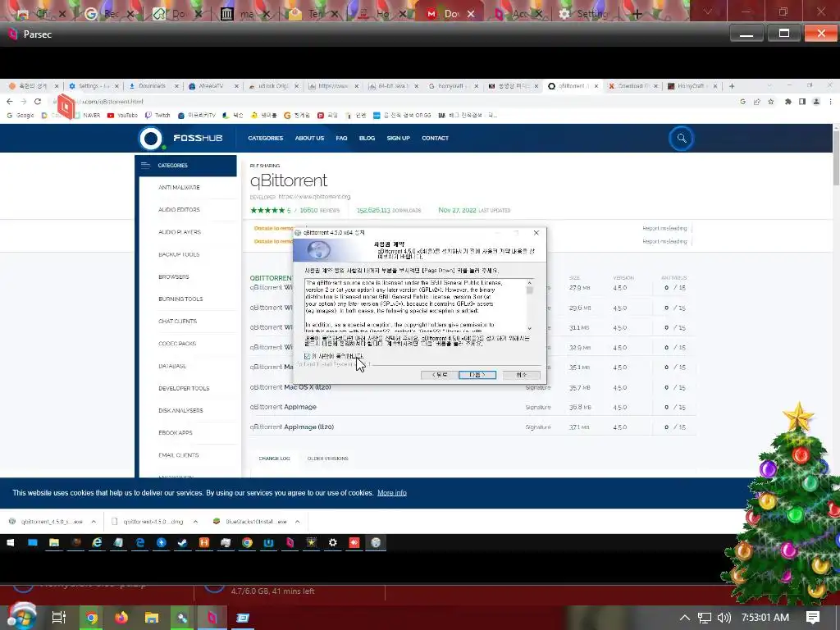Open the inner Chrome extensions puzzle icon

[x=788, y=101]
